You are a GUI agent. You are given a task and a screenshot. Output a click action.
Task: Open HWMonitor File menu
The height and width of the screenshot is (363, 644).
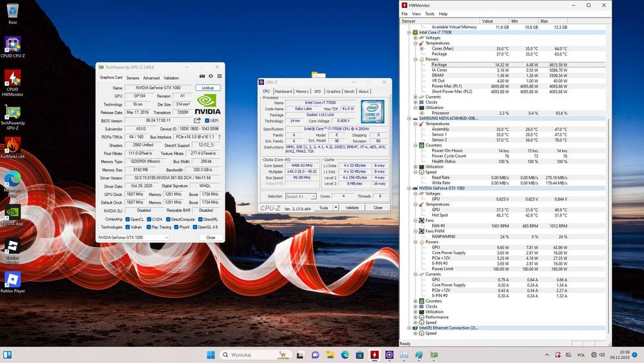pyautogui.click(x=404, y=14)
